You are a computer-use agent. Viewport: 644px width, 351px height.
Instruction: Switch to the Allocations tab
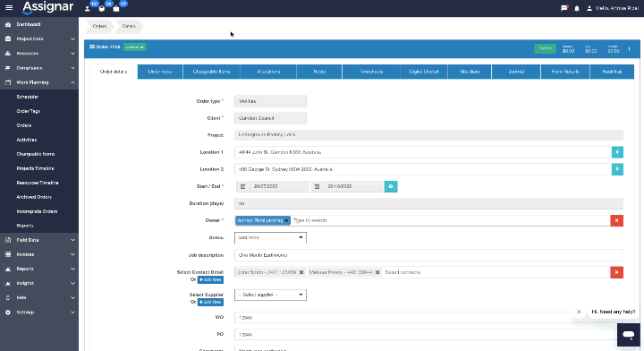[268, 72]
